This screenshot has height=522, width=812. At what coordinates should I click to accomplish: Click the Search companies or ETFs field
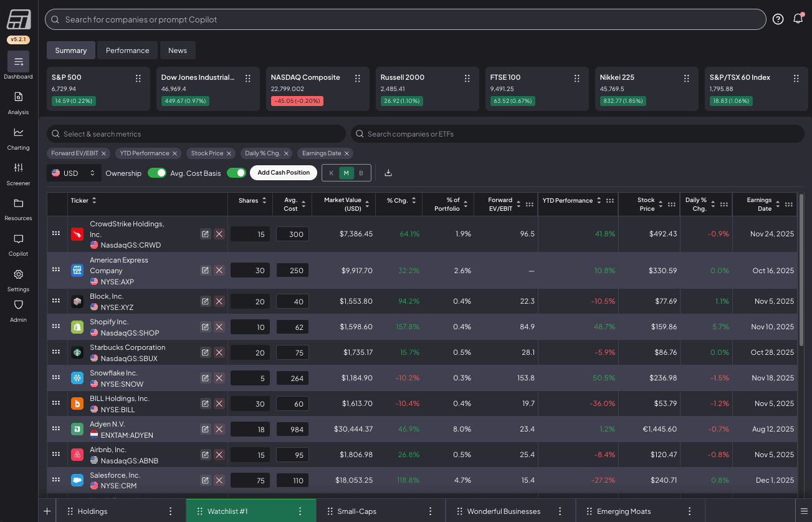click(x=577, y=134)
